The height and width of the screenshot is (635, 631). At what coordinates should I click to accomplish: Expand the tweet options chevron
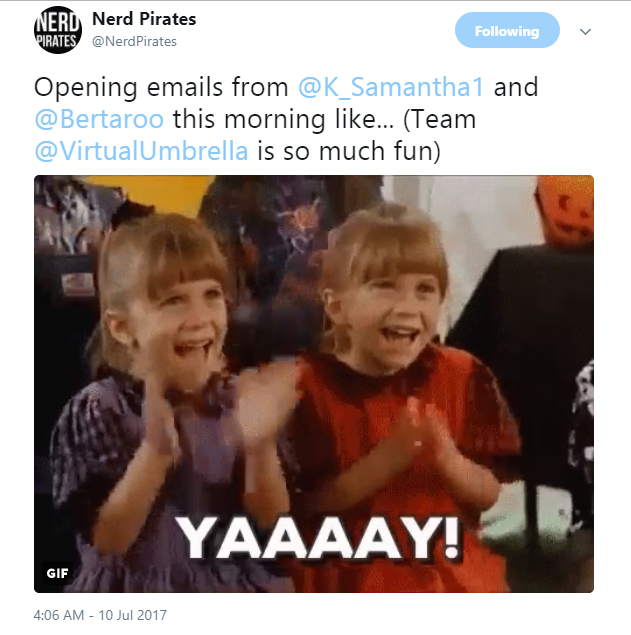coord(585,31)
